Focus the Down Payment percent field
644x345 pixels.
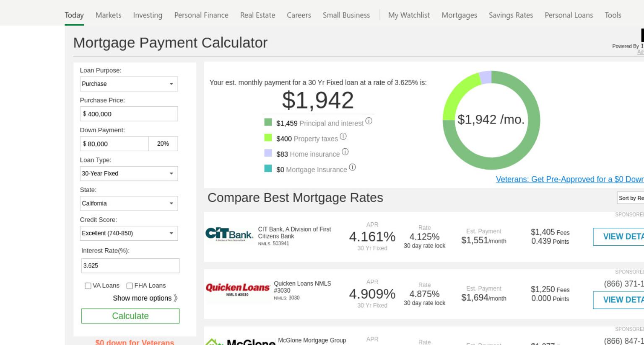click(163, 144)
